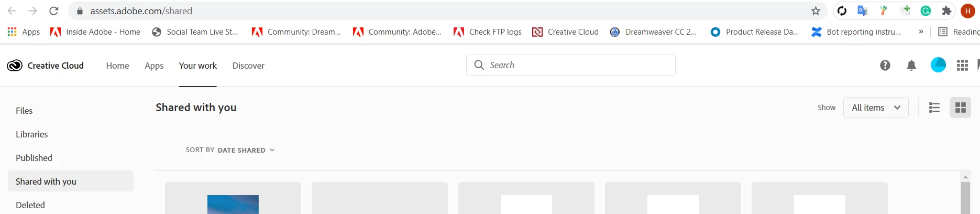This screenshot has width=980, height=214.
Task: Open the notifications bell
Action: [x=911, y=65]
